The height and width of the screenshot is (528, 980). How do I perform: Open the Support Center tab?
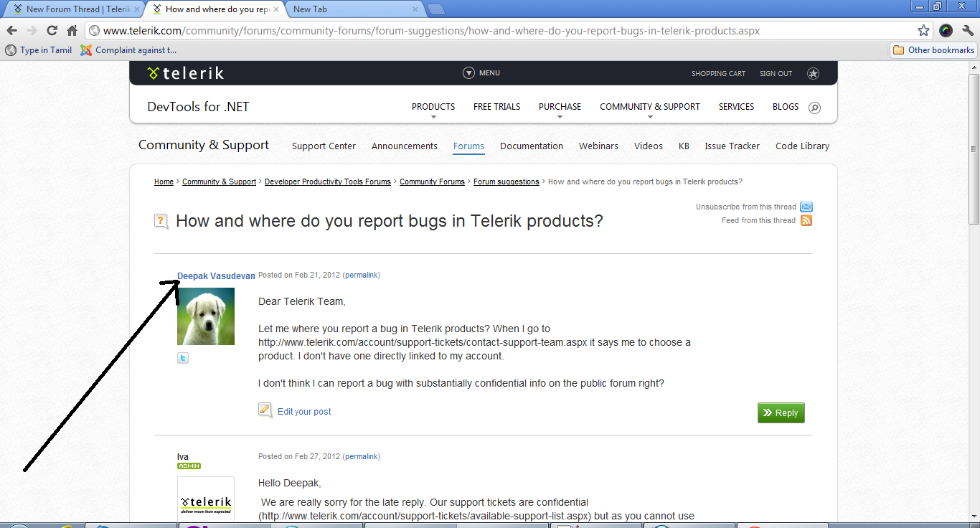click(x=324, y=146)
